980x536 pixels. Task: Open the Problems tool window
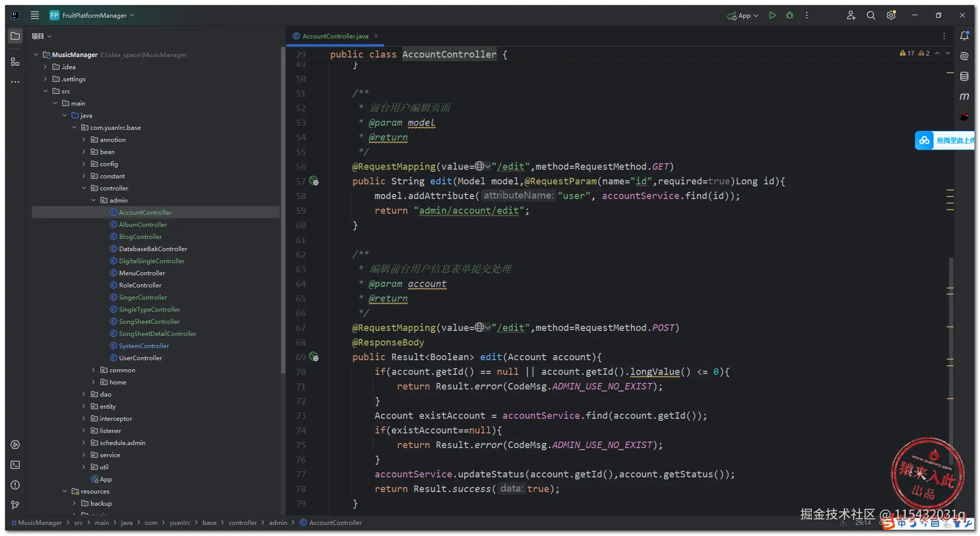15,485
